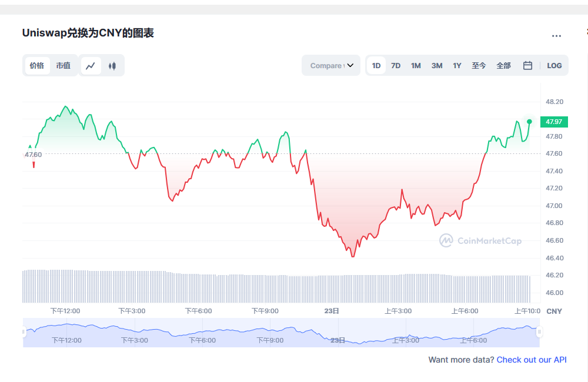Select the 7D time range
This screenshot has height=382, width=588.
click(x=396, y=66)
